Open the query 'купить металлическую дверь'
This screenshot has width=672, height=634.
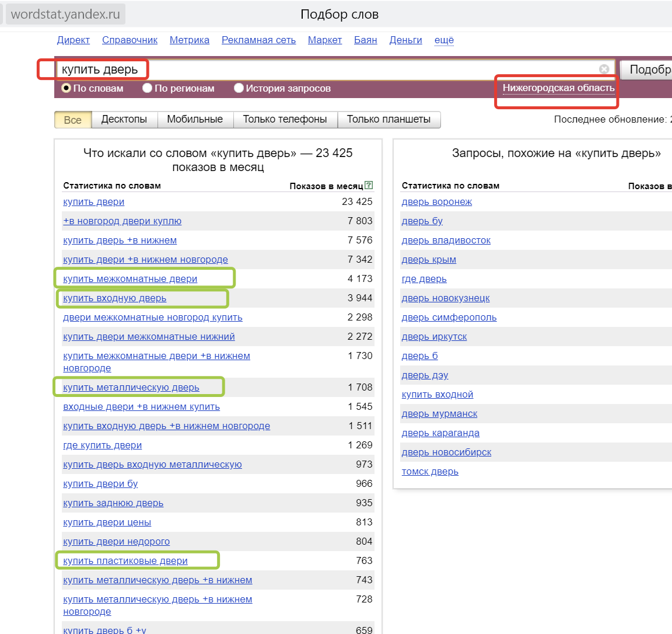[131, 388]
